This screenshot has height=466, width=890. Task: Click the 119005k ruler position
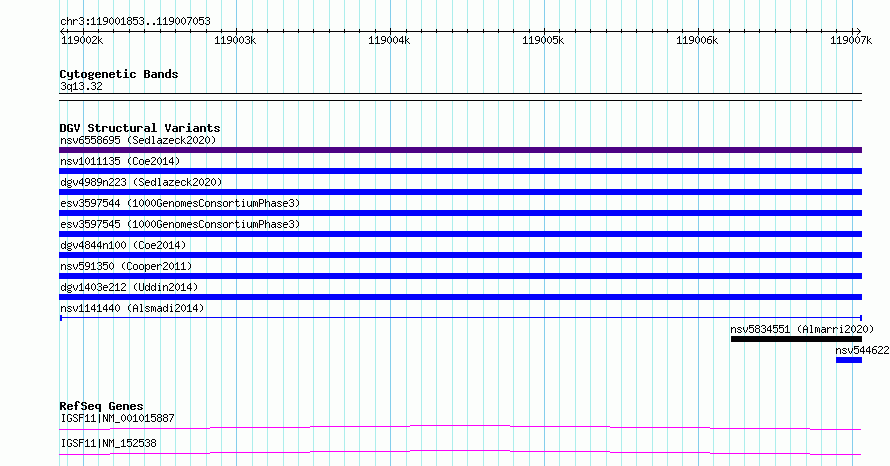(x=543, y=40)
